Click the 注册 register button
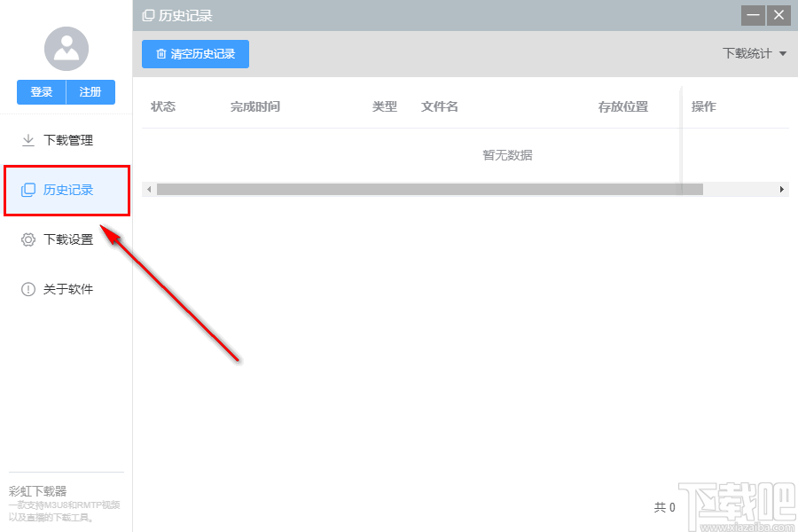This screenshot has height=532, width=798. coord(90,91)
